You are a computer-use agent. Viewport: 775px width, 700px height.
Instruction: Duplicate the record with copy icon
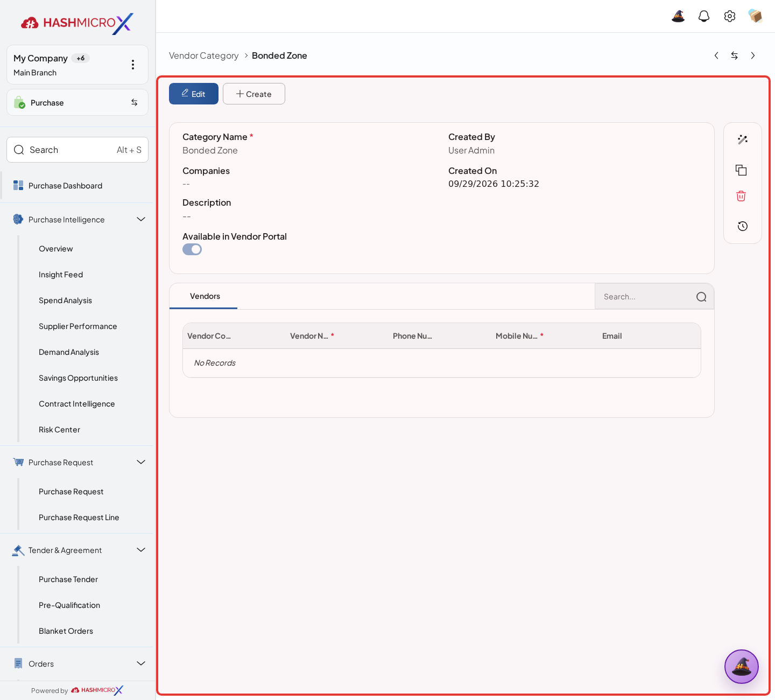coord(742,170)
